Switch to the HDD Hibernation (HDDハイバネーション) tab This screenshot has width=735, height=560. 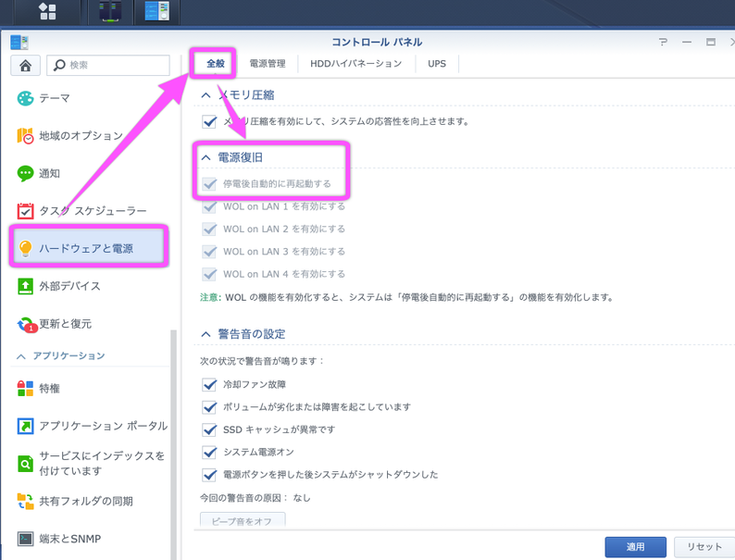tap(355, 64)
